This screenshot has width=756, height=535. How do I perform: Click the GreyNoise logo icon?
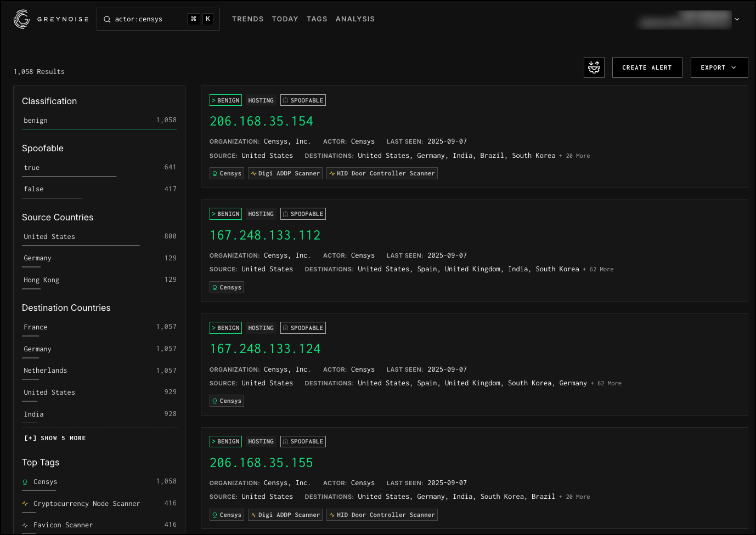coord(21,19)
